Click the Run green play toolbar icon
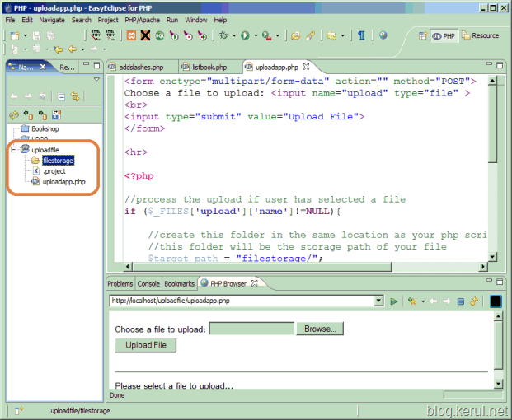Viewport: 512px width, 420px height. click(245, 35)
